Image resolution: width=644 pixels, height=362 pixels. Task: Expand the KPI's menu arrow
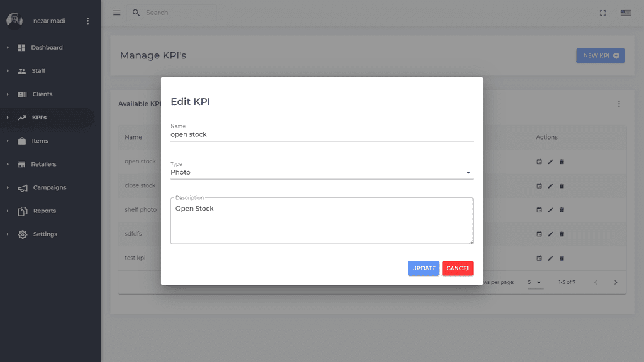pyautogui.click(x=8, y=118)
